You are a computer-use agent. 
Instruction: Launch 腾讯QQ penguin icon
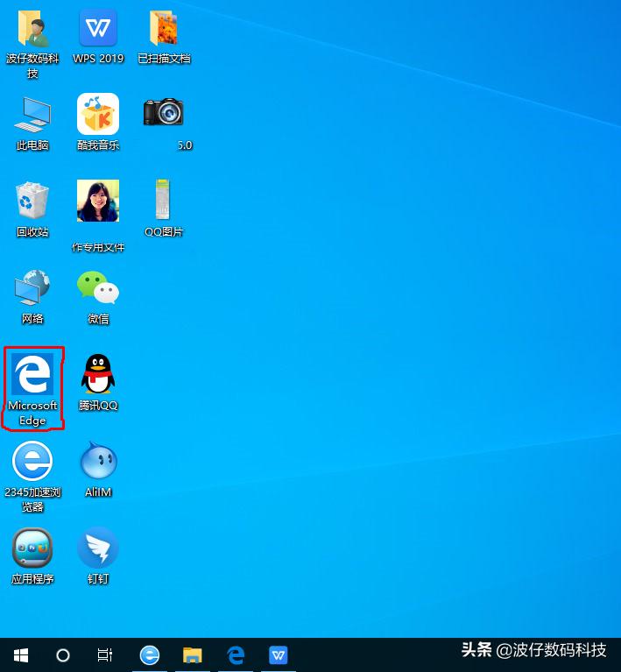coord(98,374)
